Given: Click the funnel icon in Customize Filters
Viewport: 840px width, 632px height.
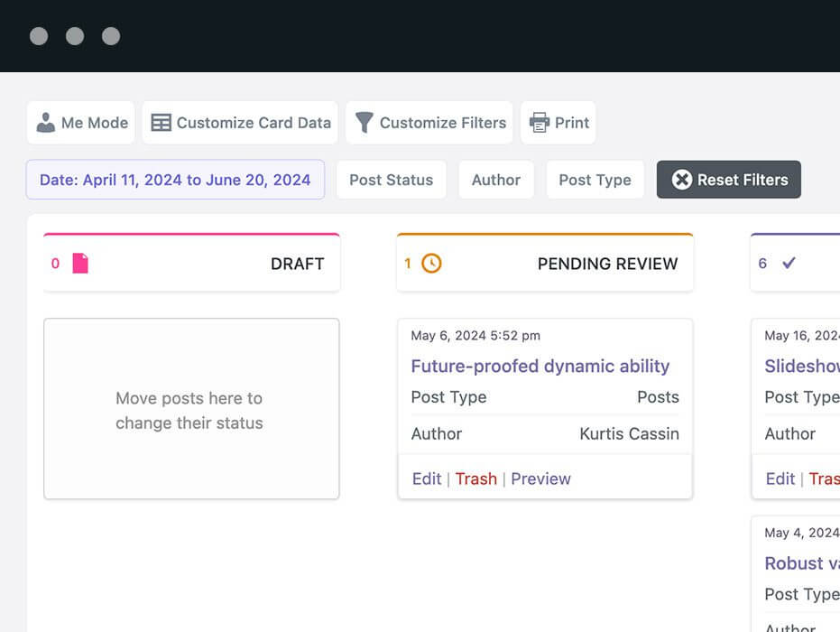Looking at the screenshot, I should click(364, 122).
